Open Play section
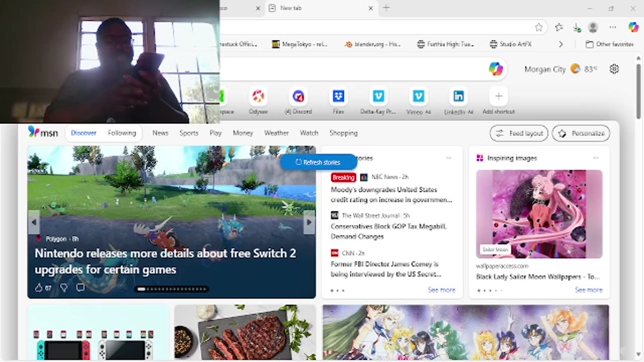This screenshot has width=644, height=362. (215, 133)
